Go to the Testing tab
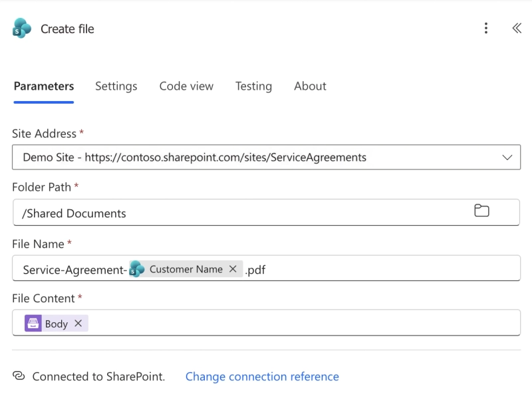The width and height of the screenshot is (532, 406). tap(253, 86)
